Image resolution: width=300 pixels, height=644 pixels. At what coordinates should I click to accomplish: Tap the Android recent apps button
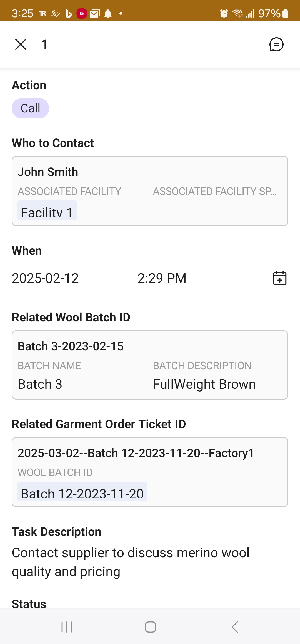tap(67, 627)
